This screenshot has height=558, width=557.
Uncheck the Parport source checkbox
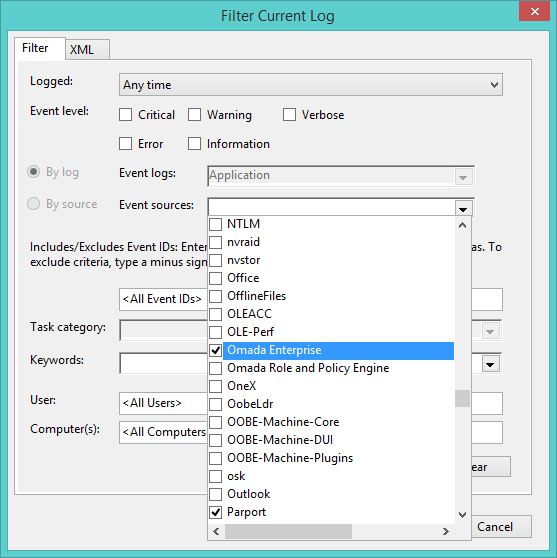pos(215,512)
